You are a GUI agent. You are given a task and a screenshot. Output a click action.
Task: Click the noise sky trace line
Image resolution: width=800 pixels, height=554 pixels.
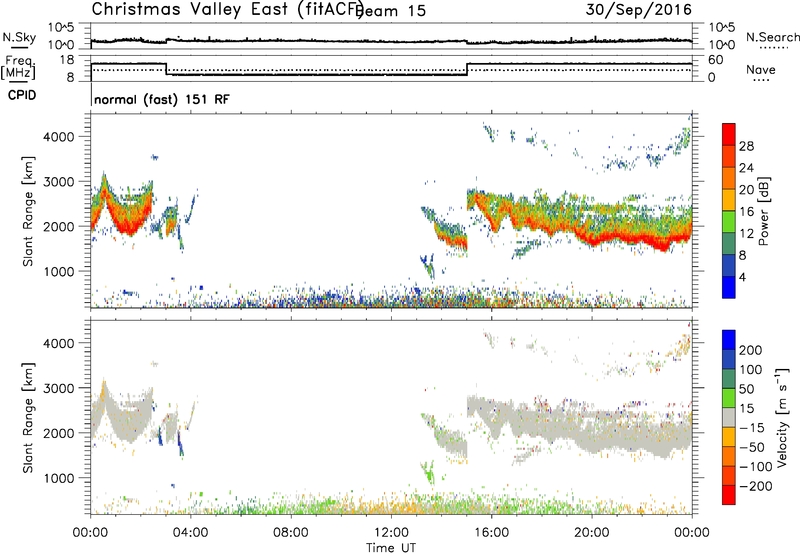pyautogui.click(x=391, y=41)
